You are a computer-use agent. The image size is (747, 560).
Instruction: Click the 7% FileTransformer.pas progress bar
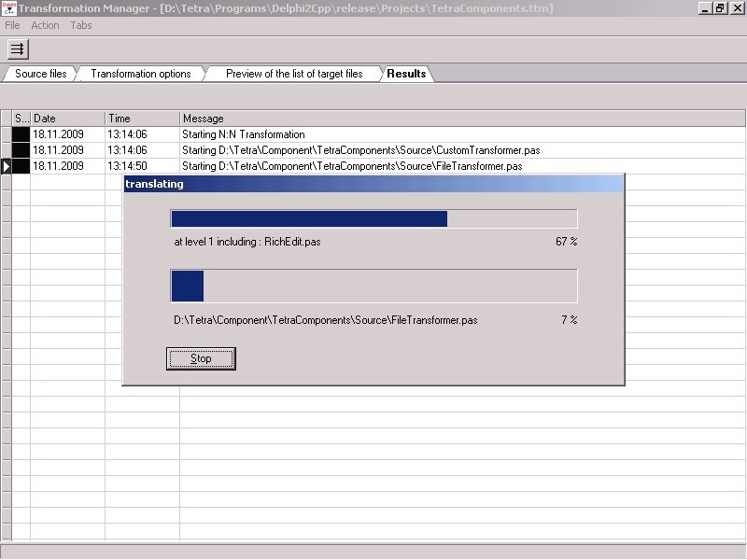(x=373, y=286)
